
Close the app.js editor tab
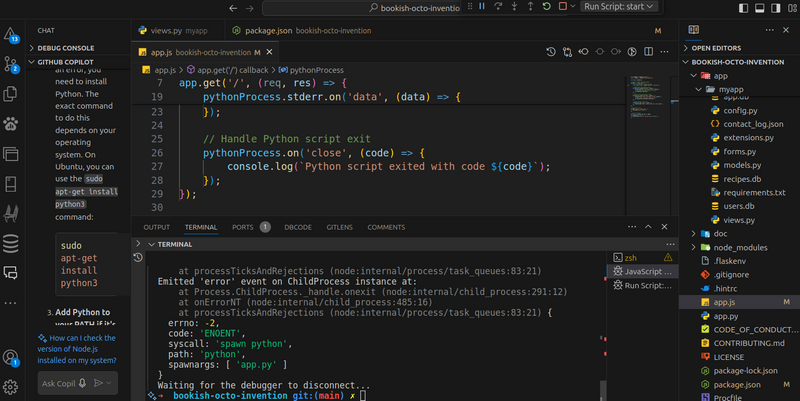pos(269,52)
